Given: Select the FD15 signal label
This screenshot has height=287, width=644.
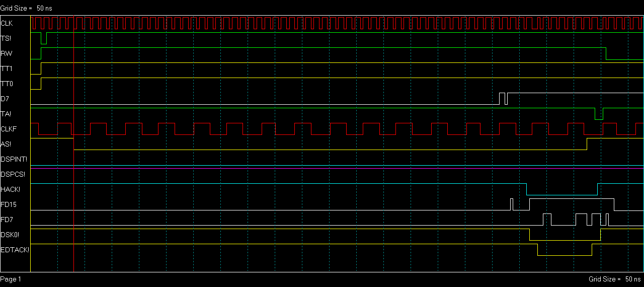Looking at the screenshot, I should [8, 205].
